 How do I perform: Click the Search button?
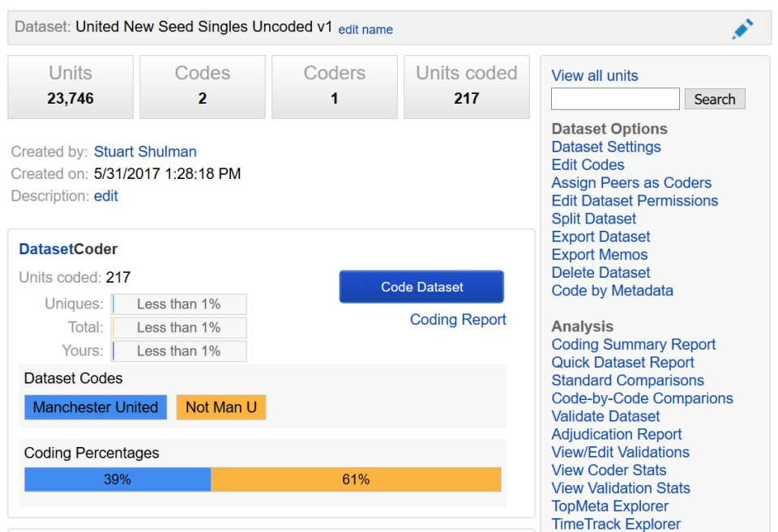[x=714, y=100]
